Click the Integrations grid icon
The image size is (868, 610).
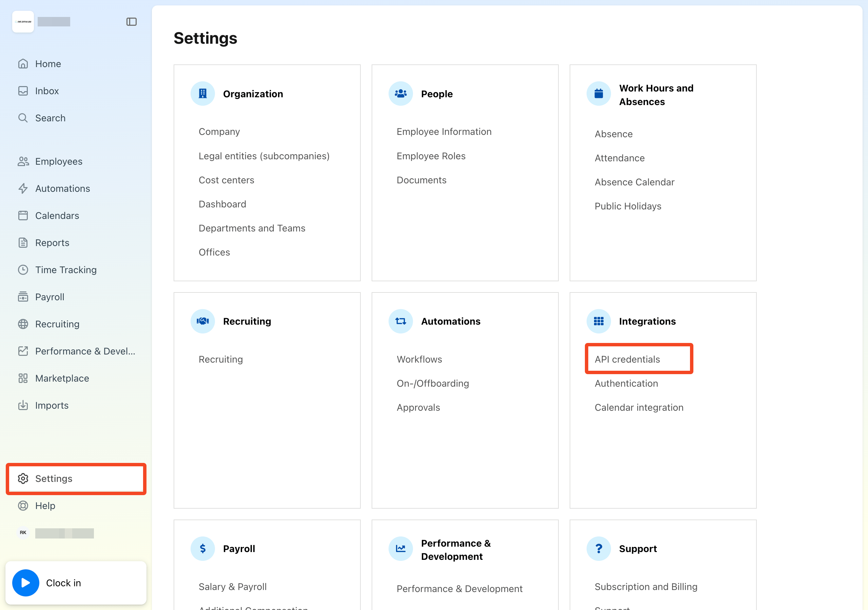coord(599,321)
